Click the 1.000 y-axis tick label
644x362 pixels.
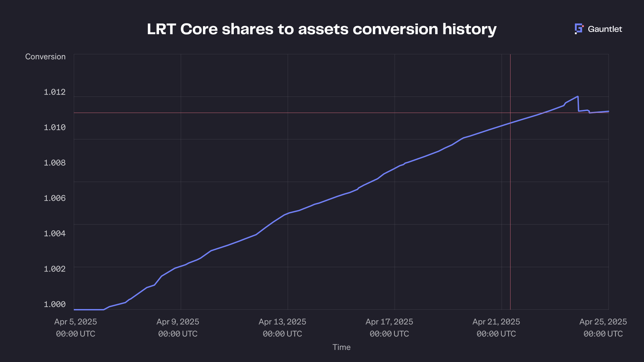(55, 304)
